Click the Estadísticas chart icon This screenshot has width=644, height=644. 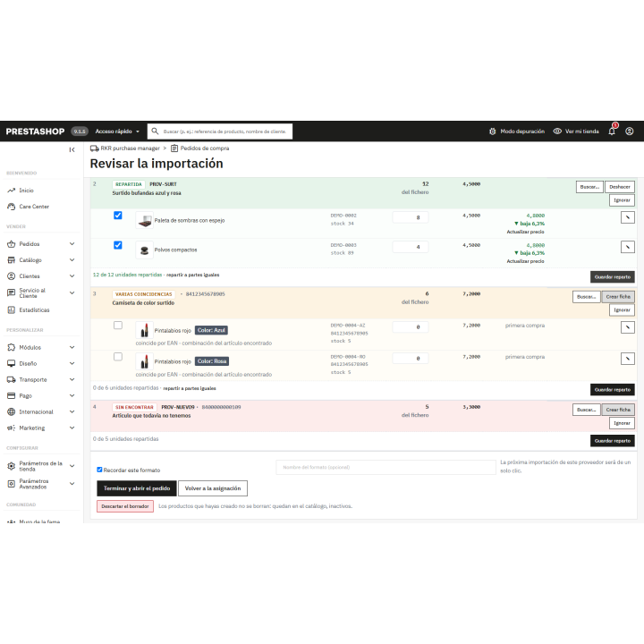point(11,309)
